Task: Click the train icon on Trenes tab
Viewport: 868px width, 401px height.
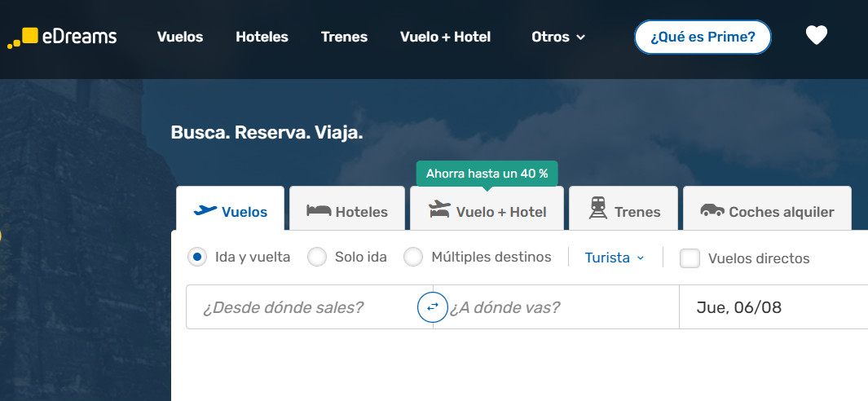Action: pos(598,209)
